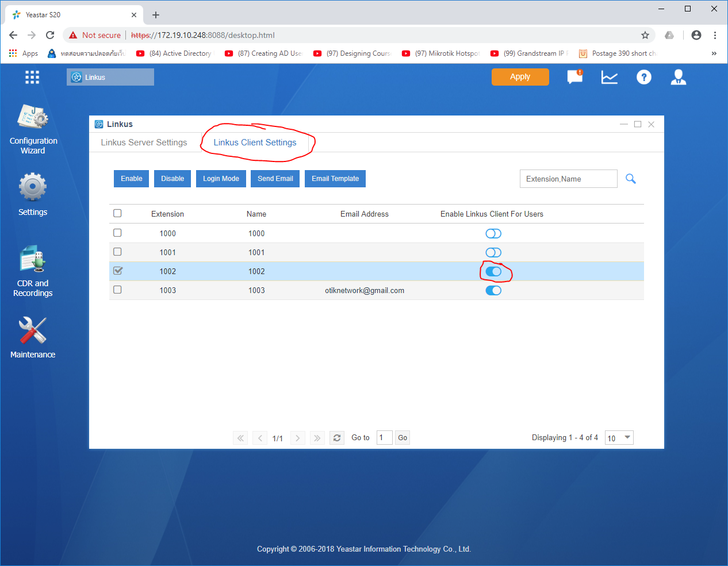Viewport: 728px width, 566px height.
Task: Open the Mikrotik Hotspot bookmark
Action: tap(440, 53)
